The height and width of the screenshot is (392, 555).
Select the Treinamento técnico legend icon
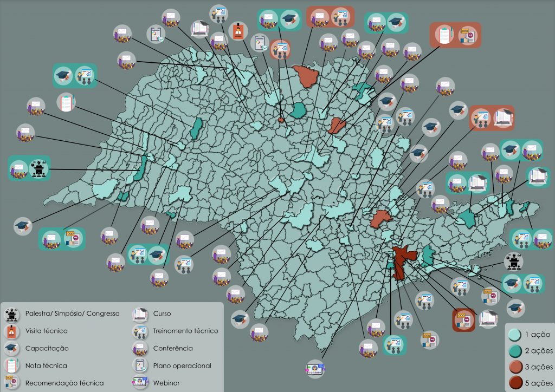pos(140,331)
